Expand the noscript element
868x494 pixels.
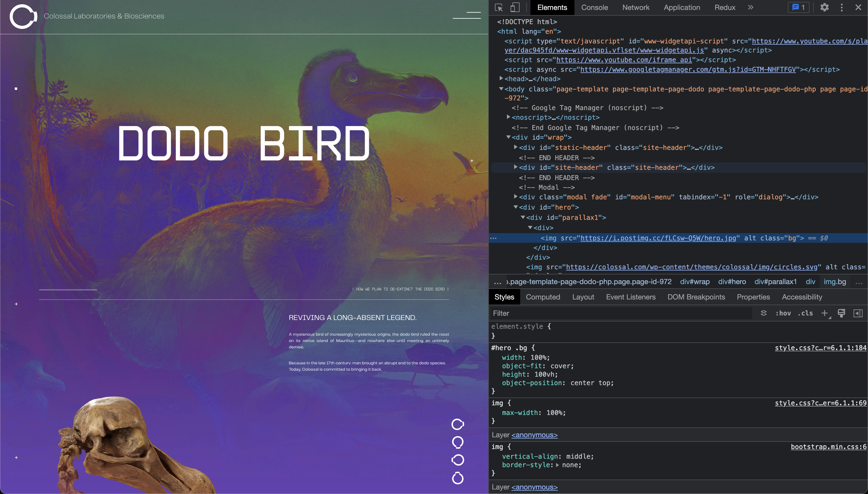(508, 117)
